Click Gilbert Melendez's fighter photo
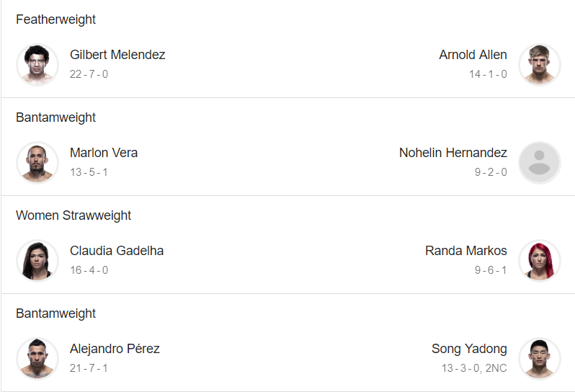The image size is (575, 392). pos(37,65)
